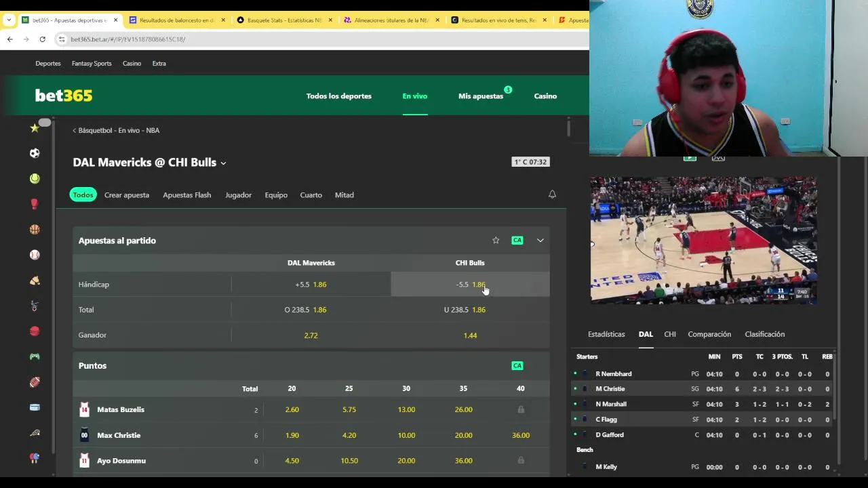Select the Todos filter tab

83,195
